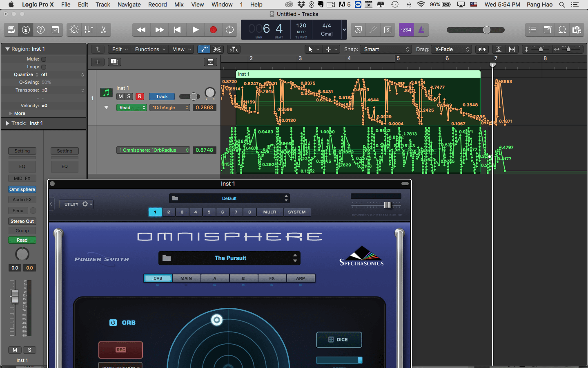This screenshot has width=588, height=368.
Task: Click the Duplicate Track button
Action: 114,62
